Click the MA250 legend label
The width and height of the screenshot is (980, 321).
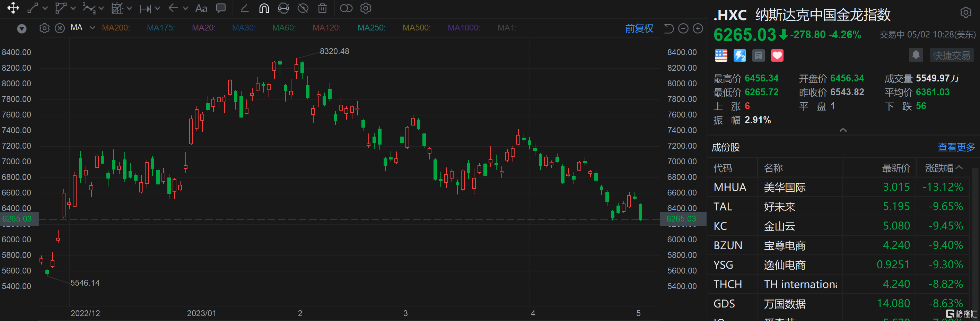click(371, 28)
